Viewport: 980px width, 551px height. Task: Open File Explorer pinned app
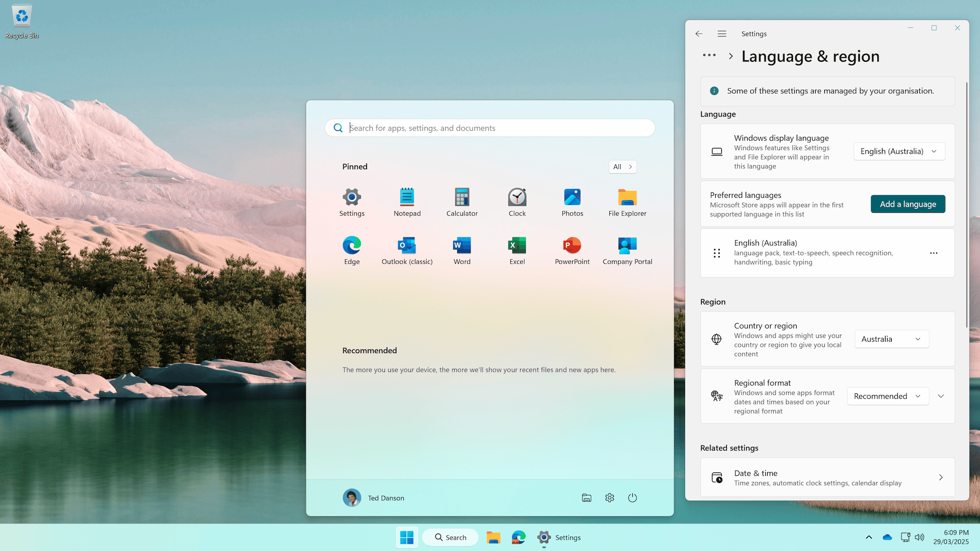coord(627,203)
